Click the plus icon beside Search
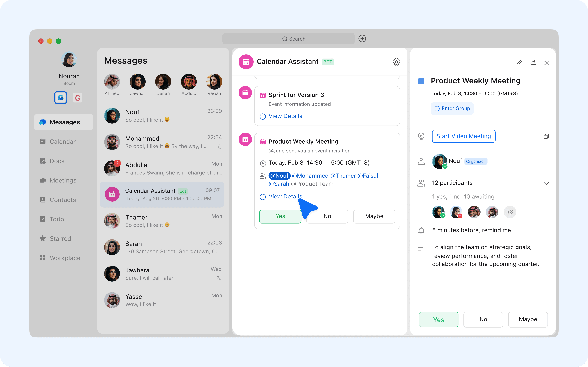Image resolution: width=588 pixels, height=367 pixels. click(362, 39)
